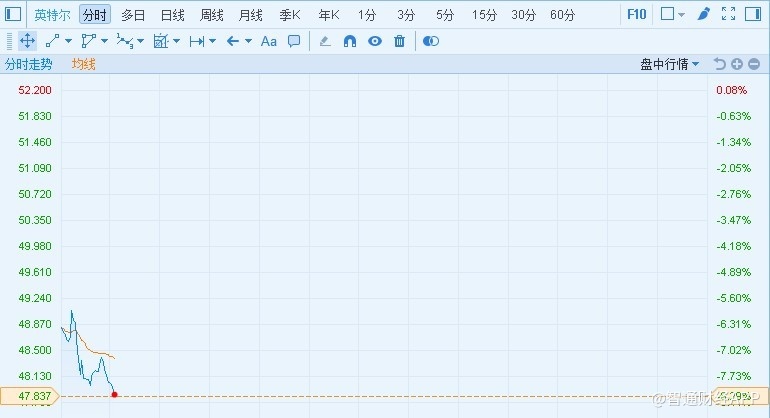Toggle the overlay compare switch icon
The image size is (770, 418).
point(431,41)
